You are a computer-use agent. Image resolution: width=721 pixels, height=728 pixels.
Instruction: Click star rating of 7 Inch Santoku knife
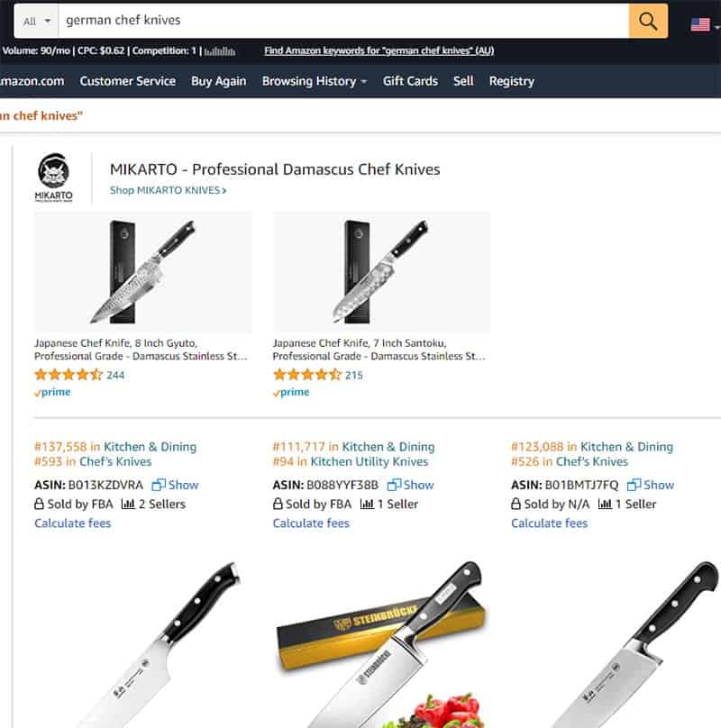click(306, 375)
